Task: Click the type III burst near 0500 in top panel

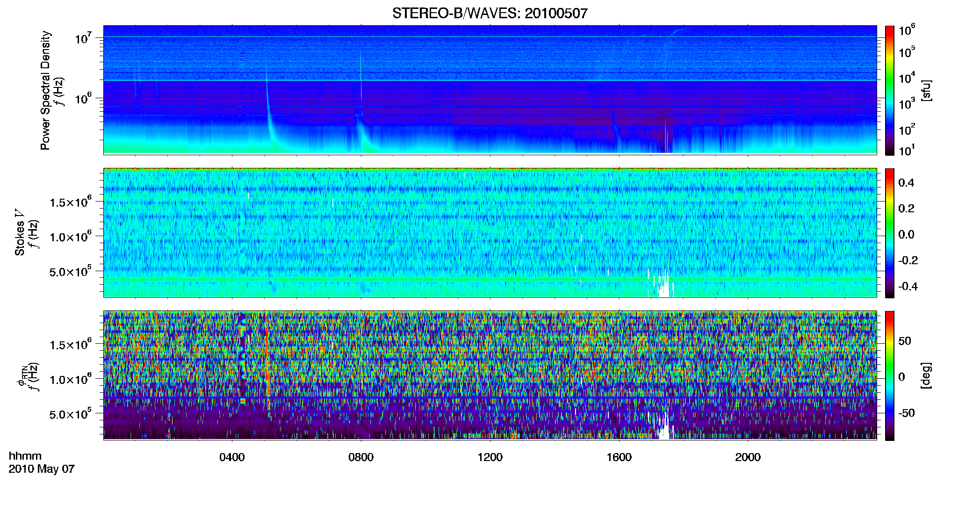Action: coord(270,112)
